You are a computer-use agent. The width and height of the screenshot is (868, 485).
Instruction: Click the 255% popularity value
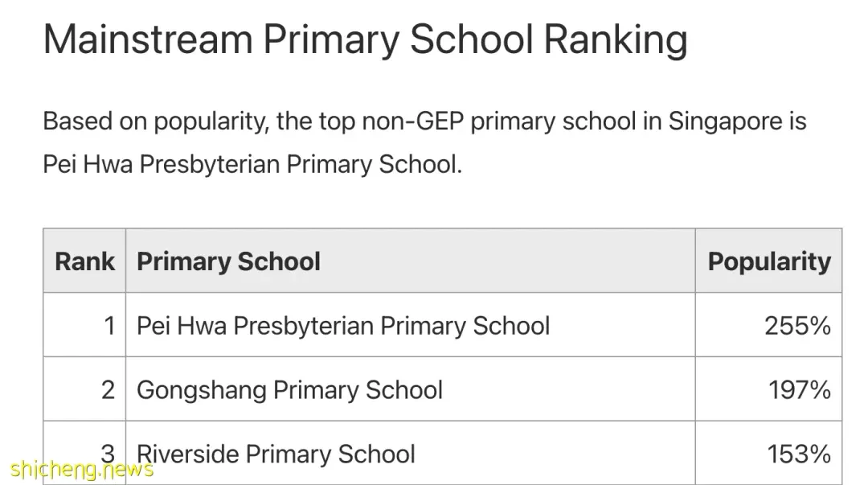click(x=797, y=326)
